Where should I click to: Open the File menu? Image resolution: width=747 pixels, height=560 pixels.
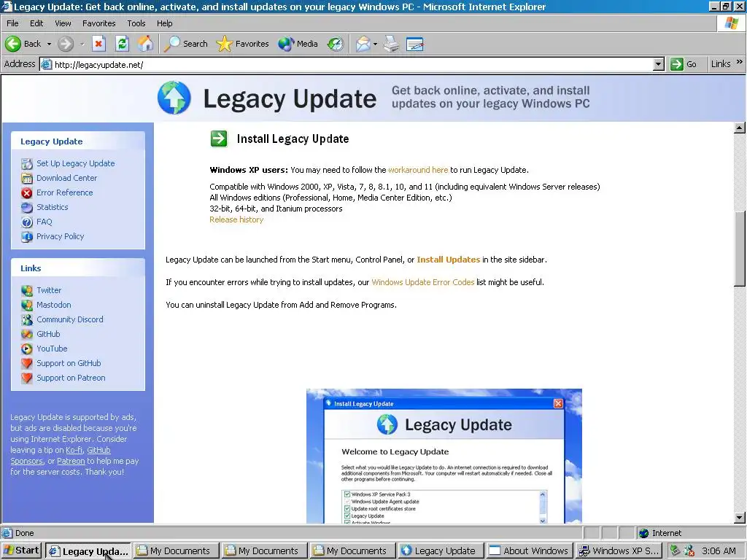[x=13, y=23]
